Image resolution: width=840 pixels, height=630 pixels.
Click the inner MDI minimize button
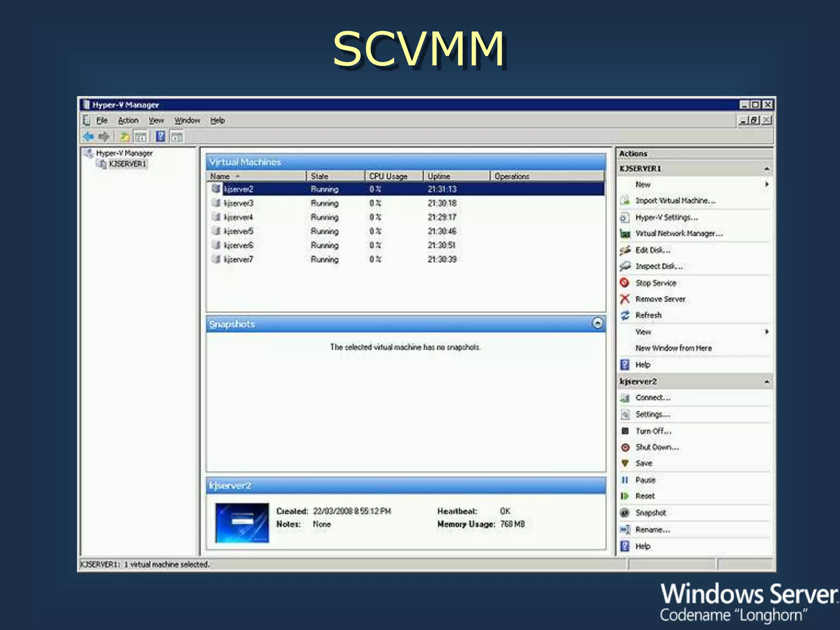743,120
